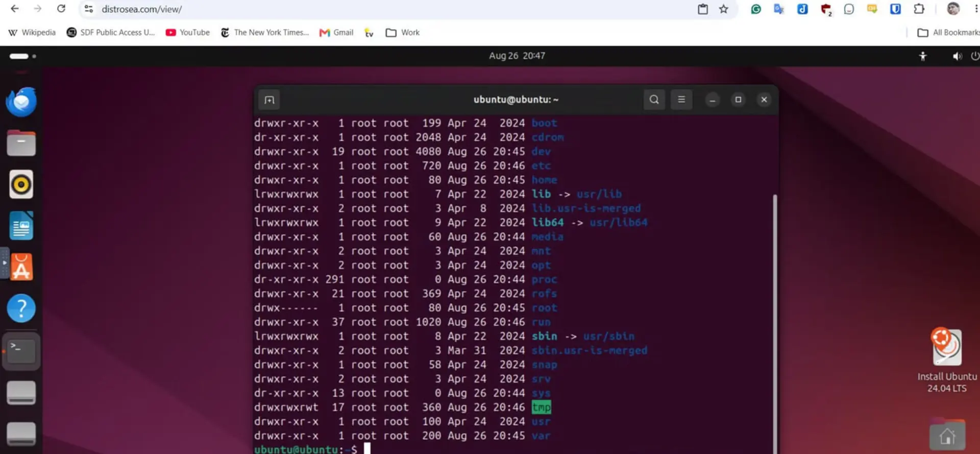This screenshot has height=454, width=980.
Task: Click the terminal prompt ubuntu@ubuntu
Action: [x=296, y=449]
